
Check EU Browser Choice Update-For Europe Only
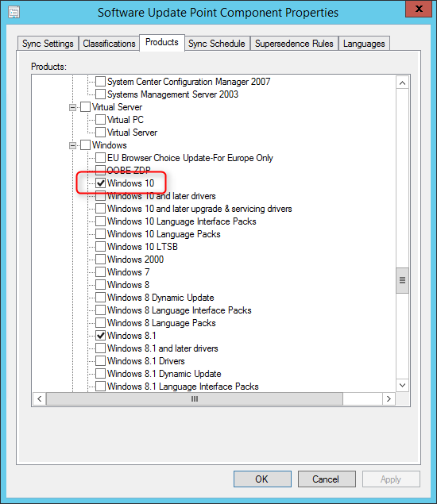pos(100,158)
